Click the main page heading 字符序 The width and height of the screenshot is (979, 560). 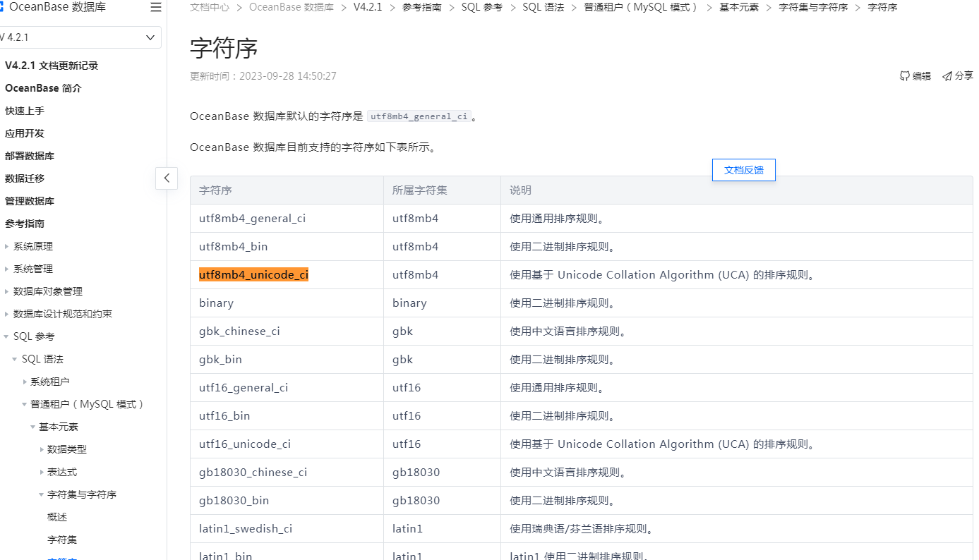click(x=224, y=49)
